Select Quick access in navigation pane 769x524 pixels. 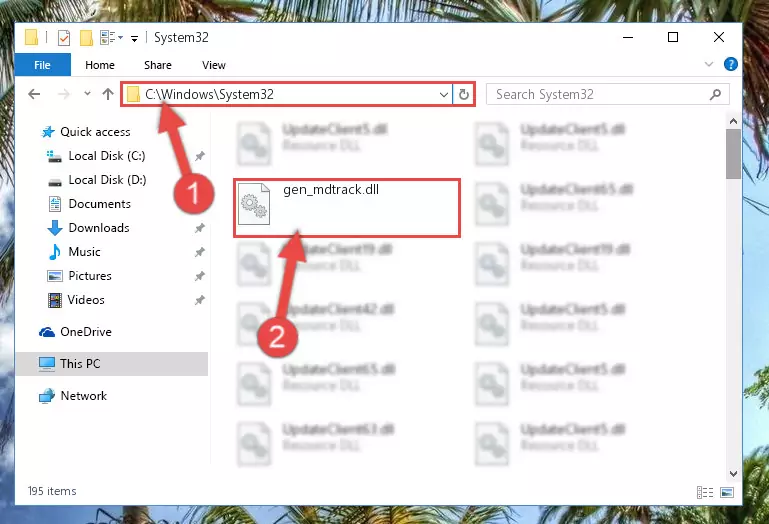[95, 131]
